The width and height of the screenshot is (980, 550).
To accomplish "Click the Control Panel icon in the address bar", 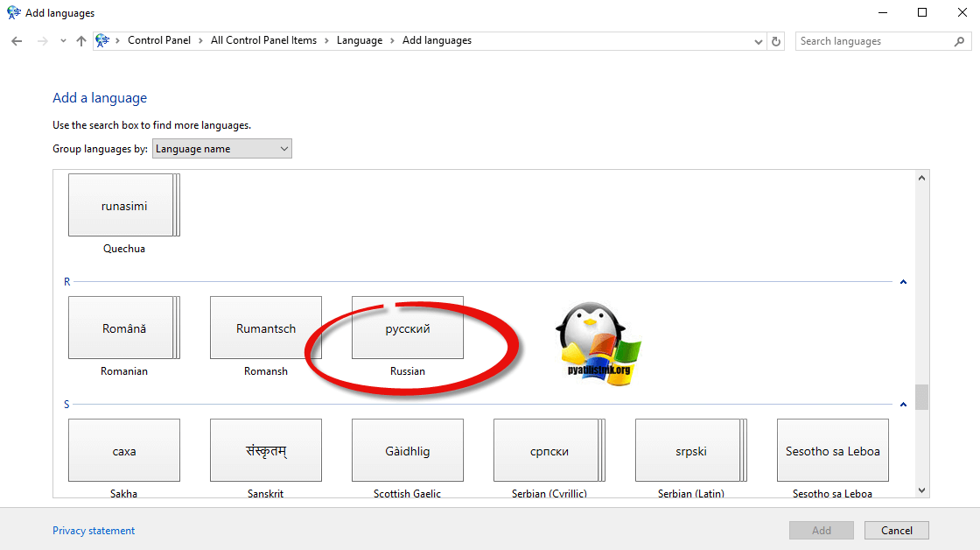I will point(103,40).
